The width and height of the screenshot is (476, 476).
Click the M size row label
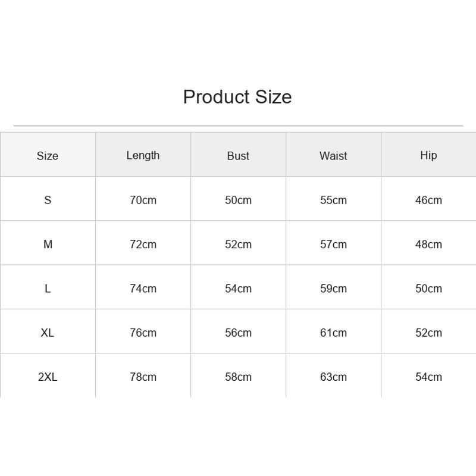click(48, 244)
